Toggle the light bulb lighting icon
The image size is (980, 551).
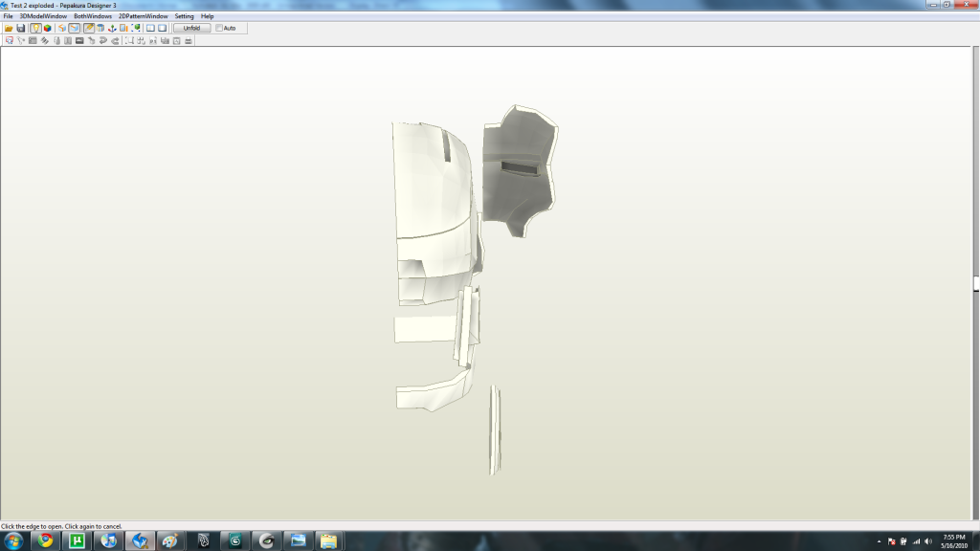[35, 28]
